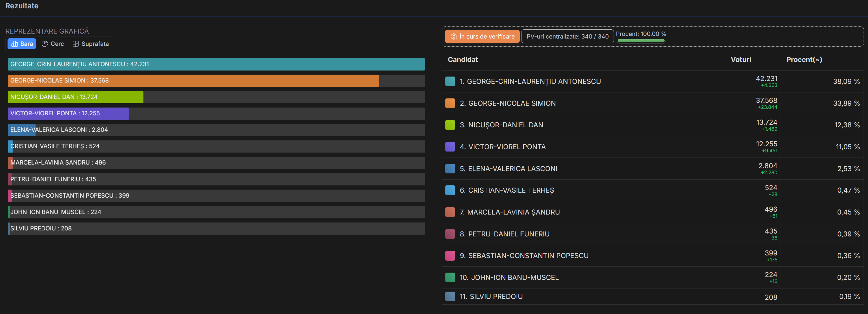The height and width of the screenshot is (314, 868).
Task: Click the grid icon on Suprafata
Action: [75, 44]
